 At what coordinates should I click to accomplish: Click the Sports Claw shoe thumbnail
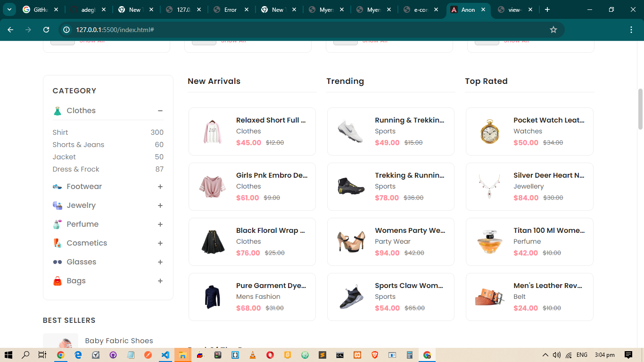tap(351, 297)
